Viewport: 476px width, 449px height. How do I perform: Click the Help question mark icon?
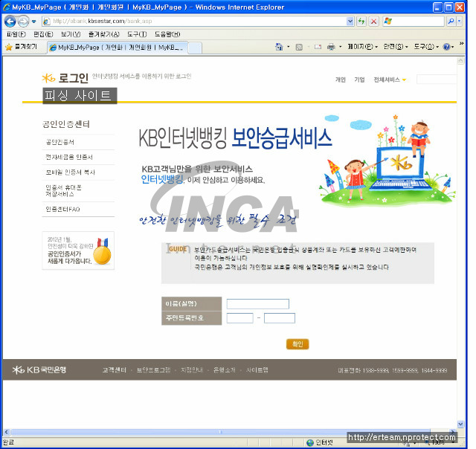(446, 47)
